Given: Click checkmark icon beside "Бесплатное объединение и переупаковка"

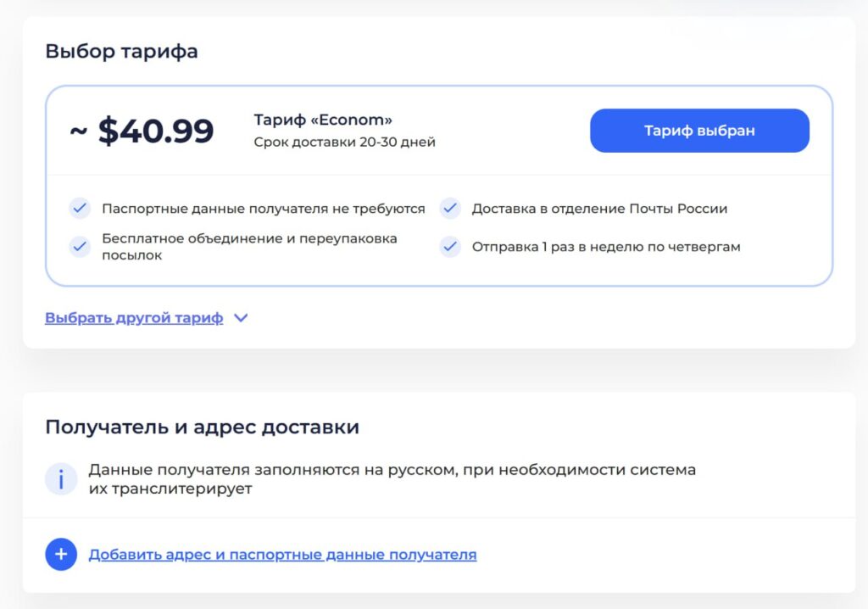Looking at the screenshot, I should (x=80, y=247).
